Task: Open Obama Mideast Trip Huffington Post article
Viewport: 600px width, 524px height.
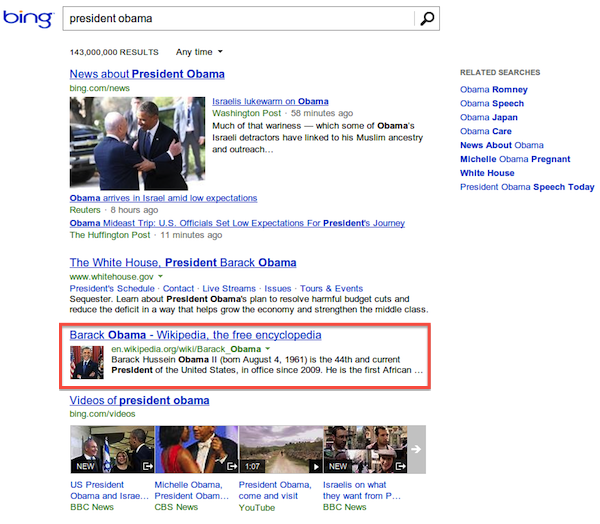Action: click(x=237, y=223)
